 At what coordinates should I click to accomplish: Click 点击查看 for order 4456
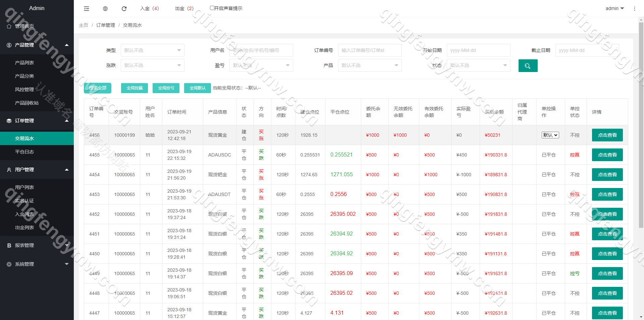[x=607, y=135]
